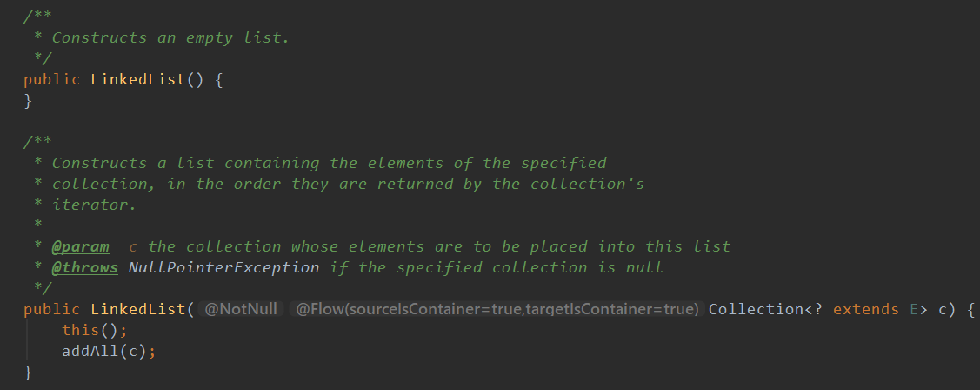Click the @param Javadoc tag
980x390 pixels.
pyautogui.click(x=81, y=246)
